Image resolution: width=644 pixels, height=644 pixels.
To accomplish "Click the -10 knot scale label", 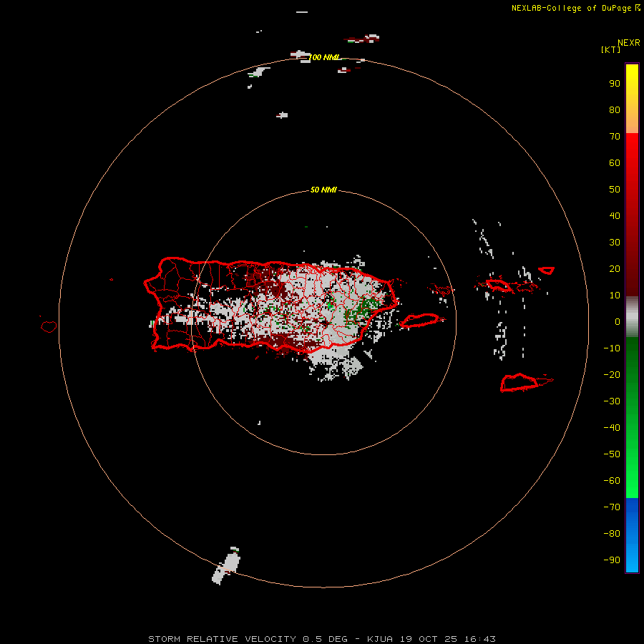I will pyautogui.click(x=612, y=348).
